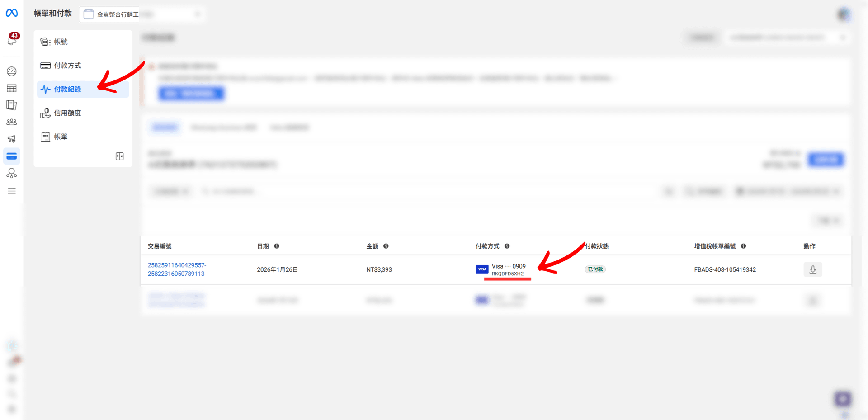Go to 信用額度 section

point(67,113)
